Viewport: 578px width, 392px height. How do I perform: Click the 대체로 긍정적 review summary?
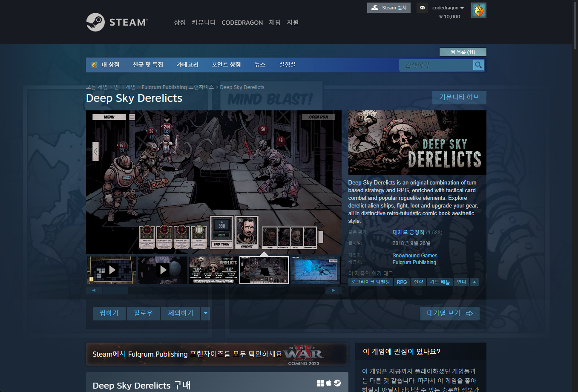[408, 232]
